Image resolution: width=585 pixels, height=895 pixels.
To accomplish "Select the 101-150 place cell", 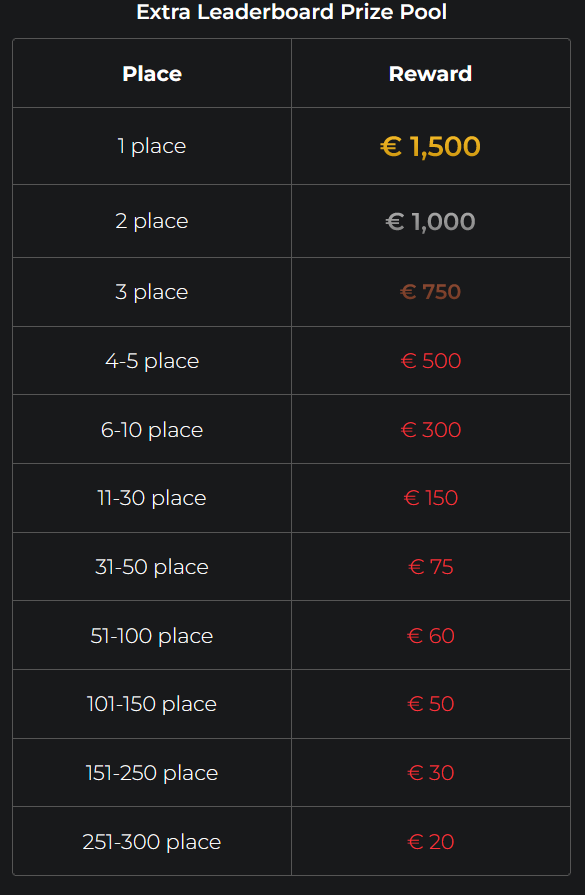I will (152, 704).
